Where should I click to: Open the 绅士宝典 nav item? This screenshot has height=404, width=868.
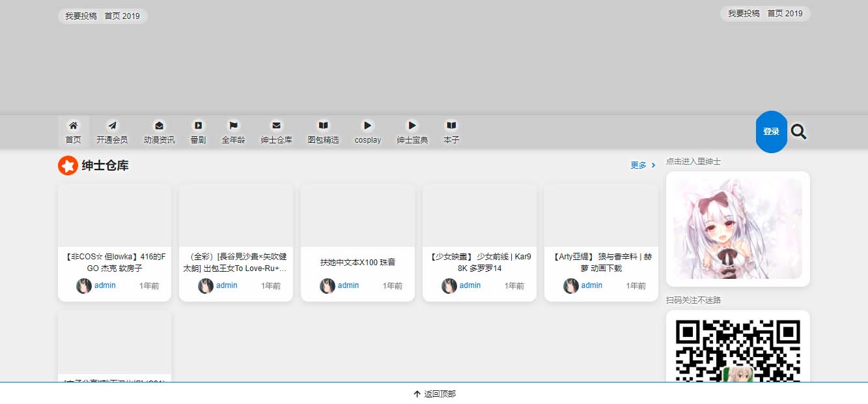[x=412, y=132]
